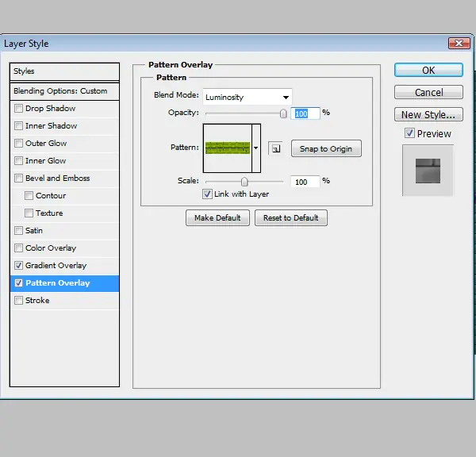This screenshot has height=457, width=476.
Task: Select the Outer Glow label
Action: pyautogui.click(x=46, y=143)
